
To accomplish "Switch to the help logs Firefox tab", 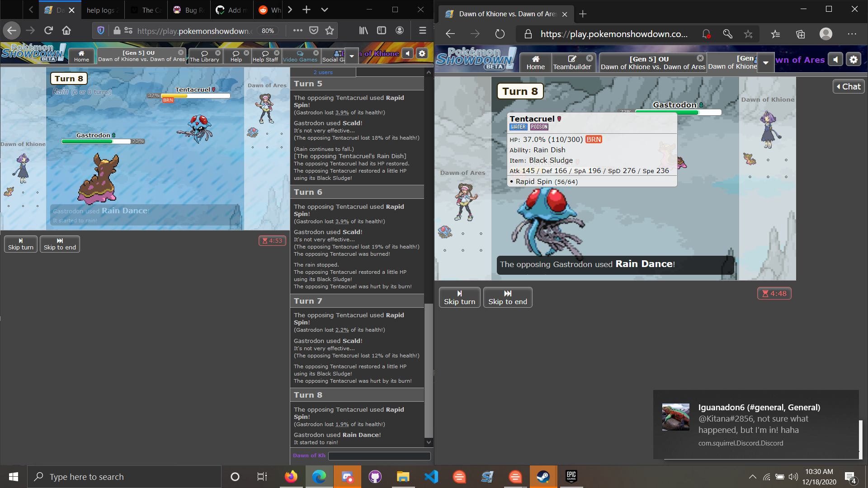I will [103, 10].
